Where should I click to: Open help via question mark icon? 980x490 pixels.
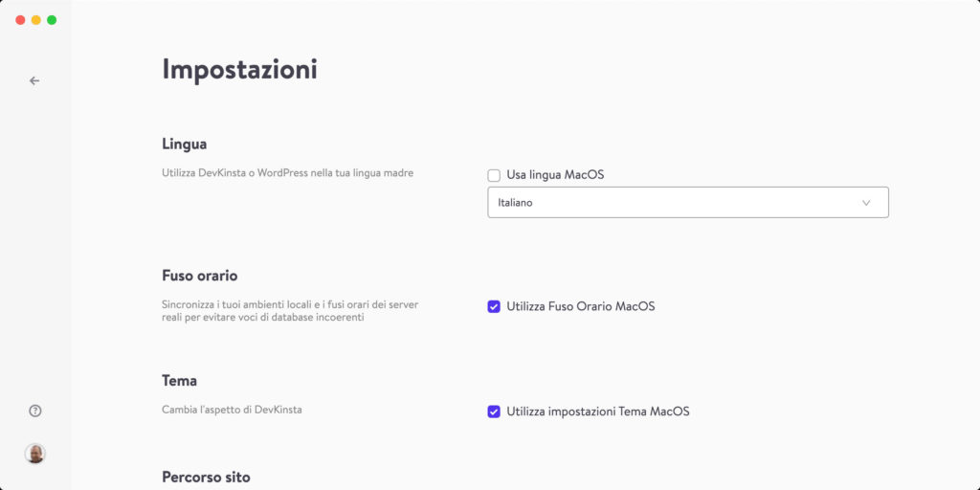point(35,411)
